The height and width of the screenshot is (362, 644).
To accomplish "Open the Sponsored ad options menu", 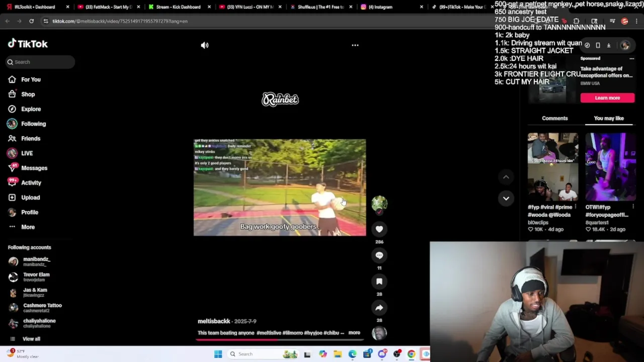I will pos(632,58).
